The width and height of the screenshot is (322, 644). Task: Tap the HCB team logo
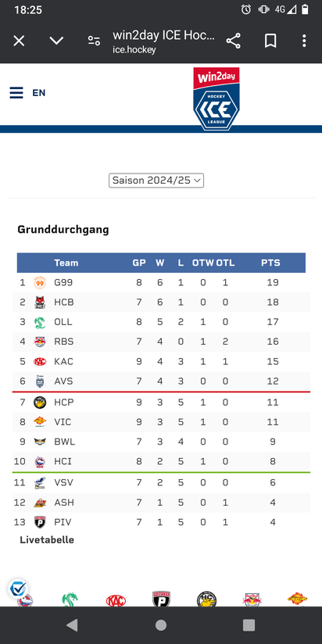40,302
